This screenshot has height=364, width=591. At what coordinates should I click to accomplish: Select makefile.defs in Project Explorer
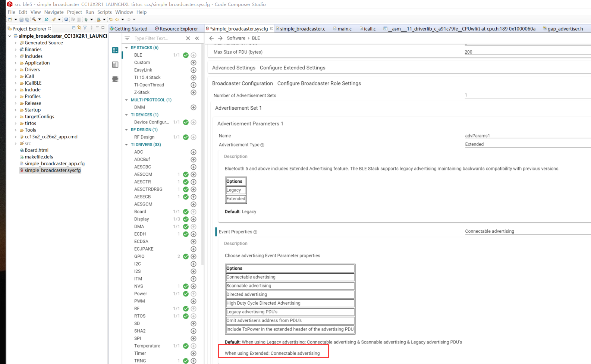coord(36,157)
